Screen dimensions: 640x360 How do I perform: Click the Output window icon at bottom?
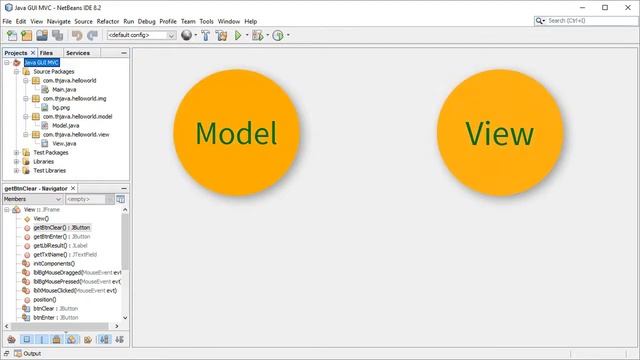pyautogui.click(x=18, y=353)
